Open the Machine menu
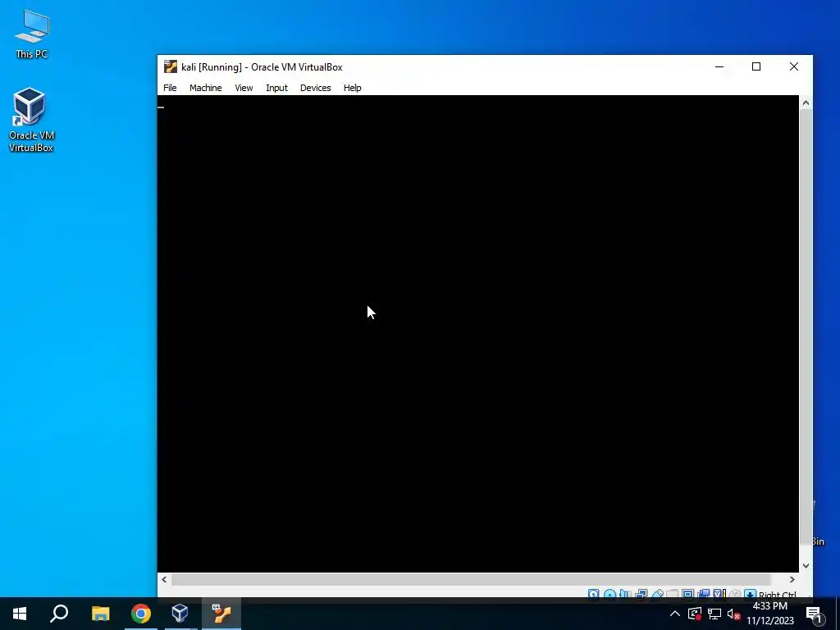 click(x=205, y=88)
